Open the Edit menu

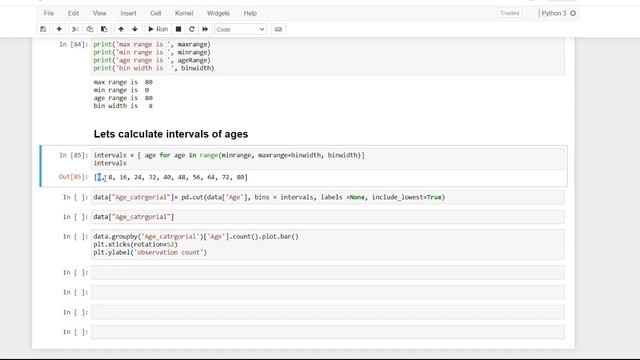point(73,13)
